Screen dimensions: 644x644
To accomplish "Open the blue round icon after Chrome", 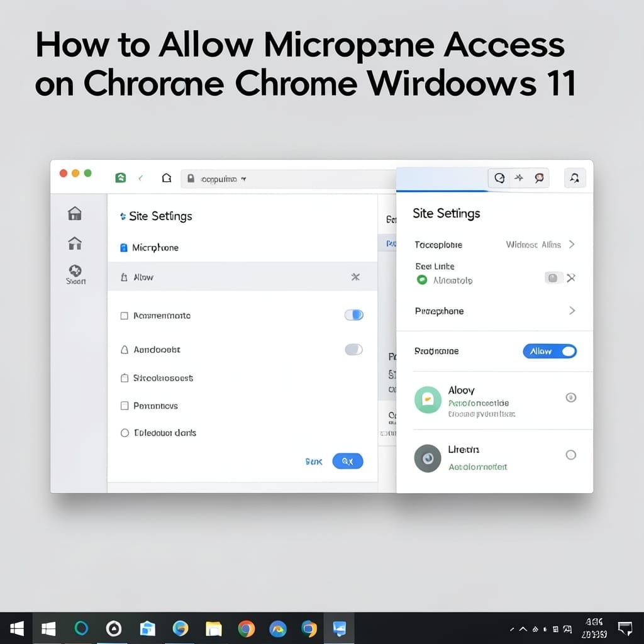I will (x=277, y=629).
